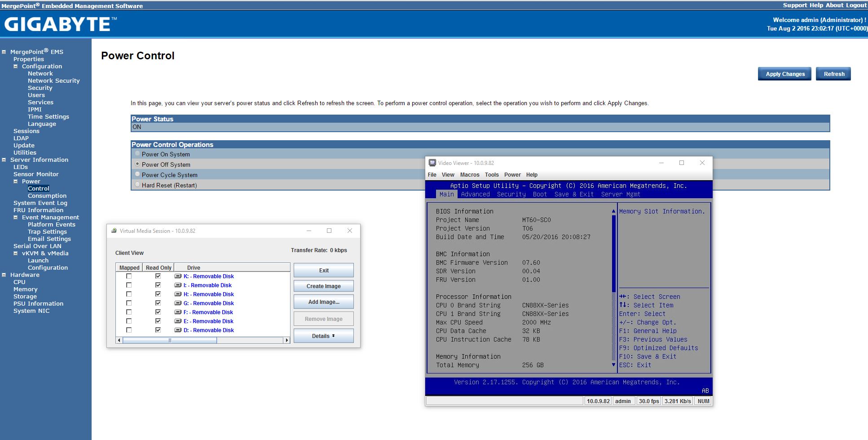Click the Virtual Media Session title icon
Viewport: 868px width, 440px height.
pos(114,231)
